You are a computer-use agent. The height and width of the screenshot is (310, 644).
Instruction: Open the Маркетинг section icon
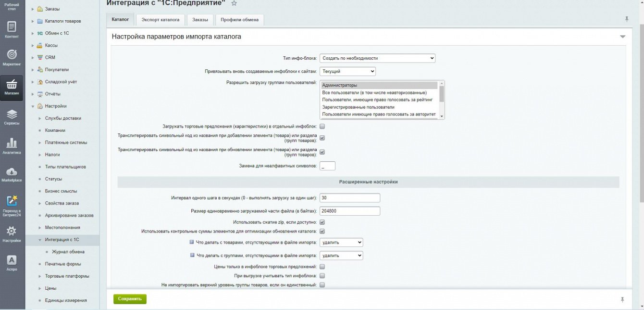tap(12, 55)
